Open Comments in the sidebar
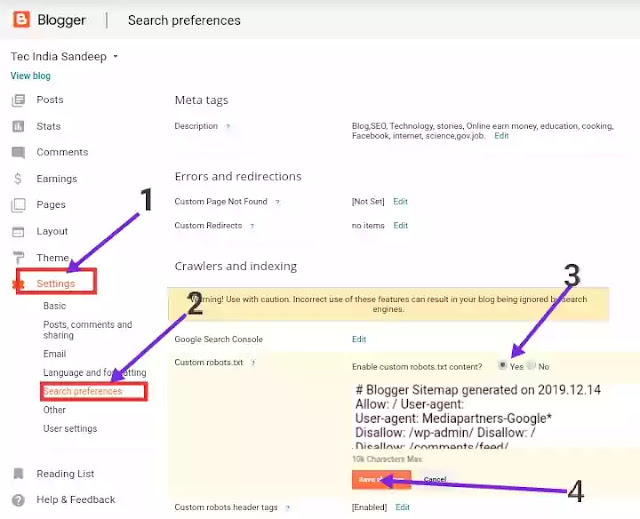The height and width of the screenshot is (519, 640). coord(62,152)
